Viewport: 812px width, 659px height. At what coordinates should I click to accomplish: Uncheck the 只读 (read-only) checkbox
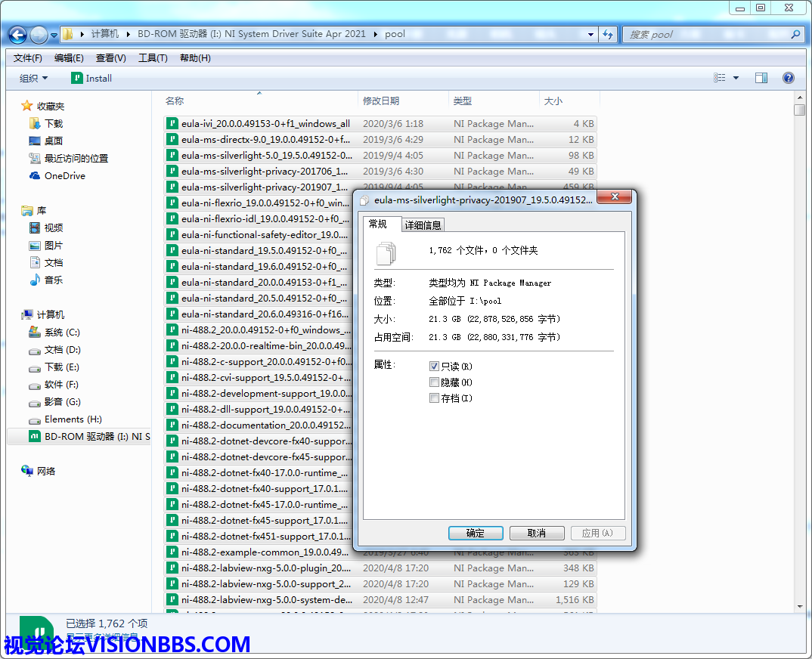pos(434,366)
